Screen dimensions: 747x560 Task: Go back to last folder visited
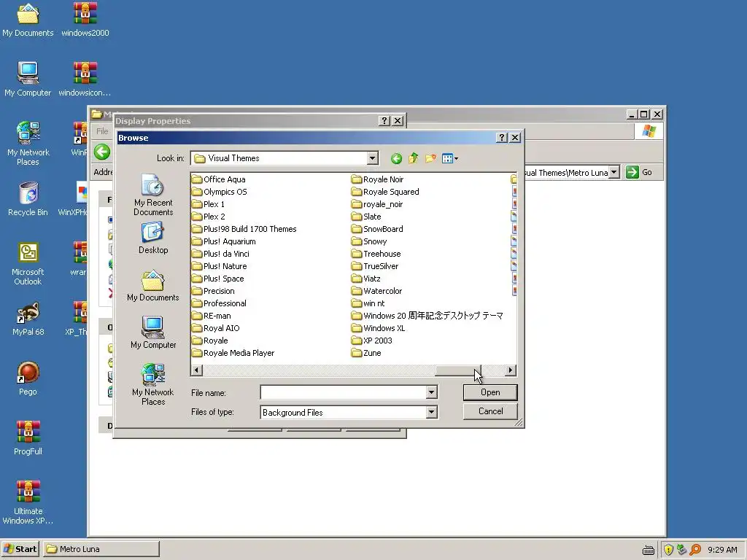click(x=396, y=158)
